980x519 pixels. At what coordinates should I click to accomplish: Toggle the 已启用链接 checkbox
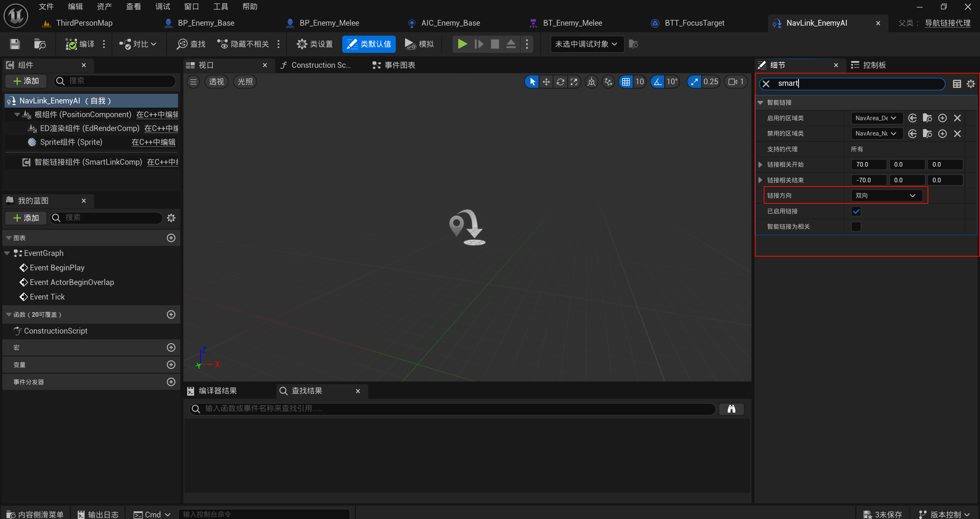[856, 211]
